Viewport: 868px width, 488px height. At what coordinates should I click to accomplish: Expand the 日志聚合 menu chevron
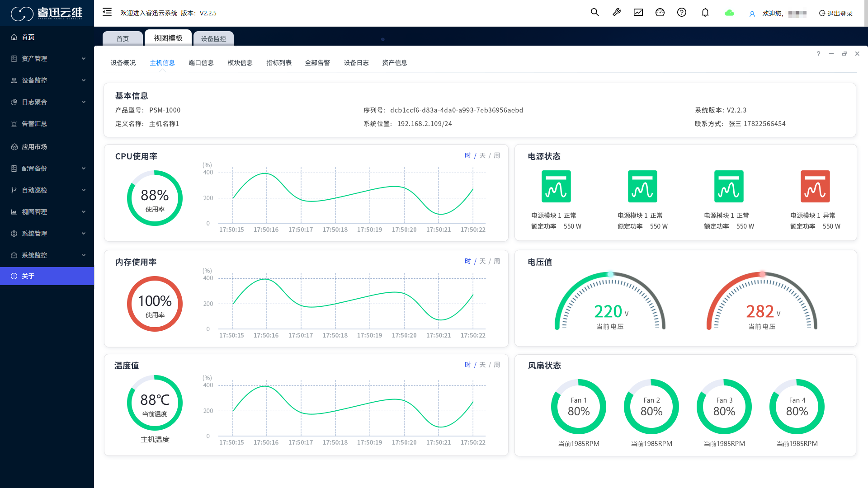[84, 102]
